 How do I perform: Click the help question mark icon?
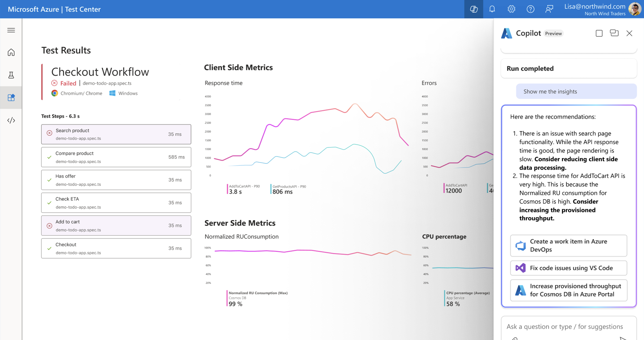pos(530,9)
